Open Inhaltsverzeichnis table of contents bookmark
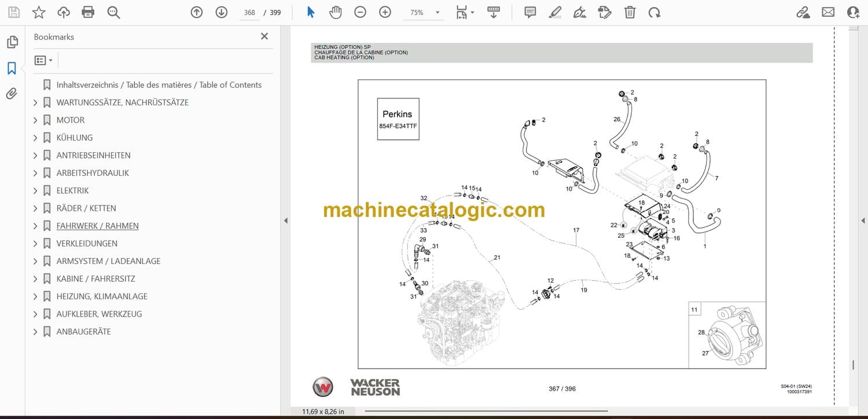Image resolution: width=868 pixels, height=419 pixels. tap(159, 85)
